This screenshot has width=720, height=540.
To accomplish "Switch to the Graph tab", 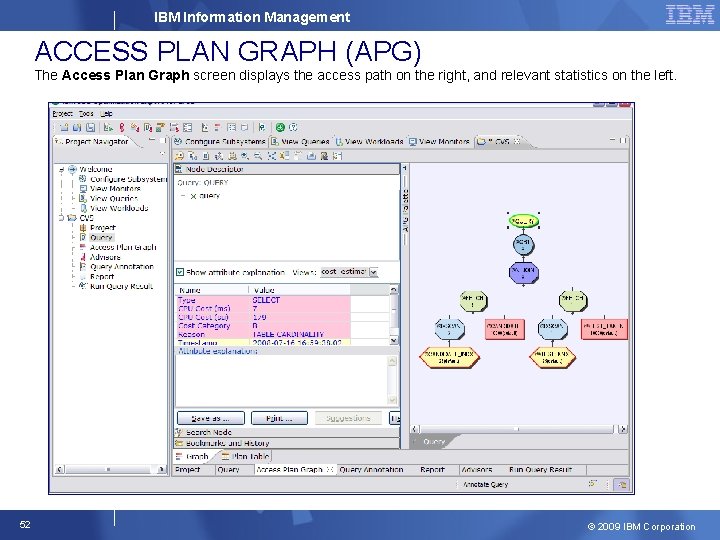I will 193,456.
